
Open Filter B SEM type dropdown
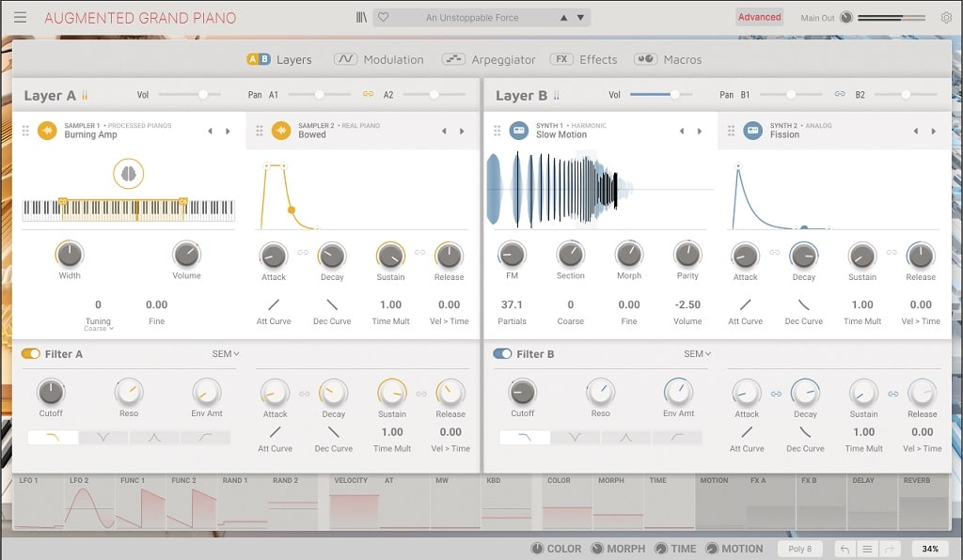(697, 354)
